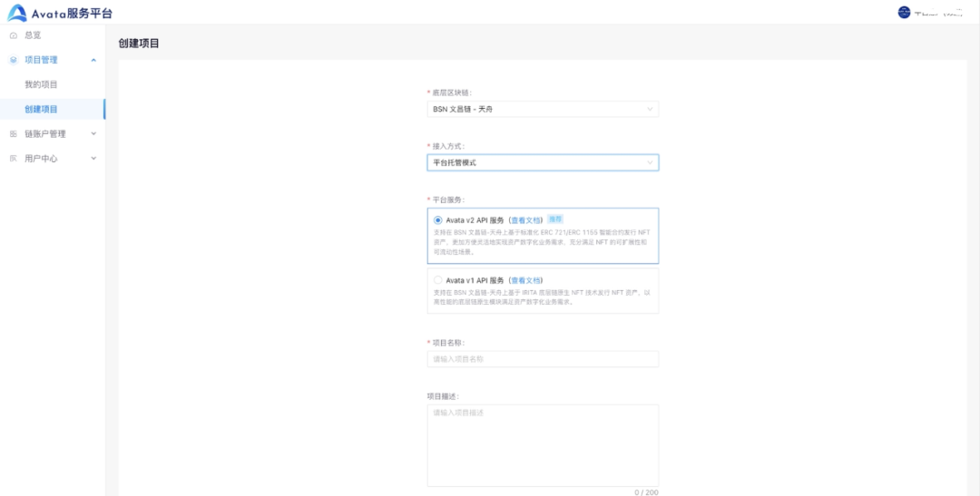The image size is (980, 496).
Task: Click the Avata platform logo icon
Action: pyautogui.click(x=17, y=13)
